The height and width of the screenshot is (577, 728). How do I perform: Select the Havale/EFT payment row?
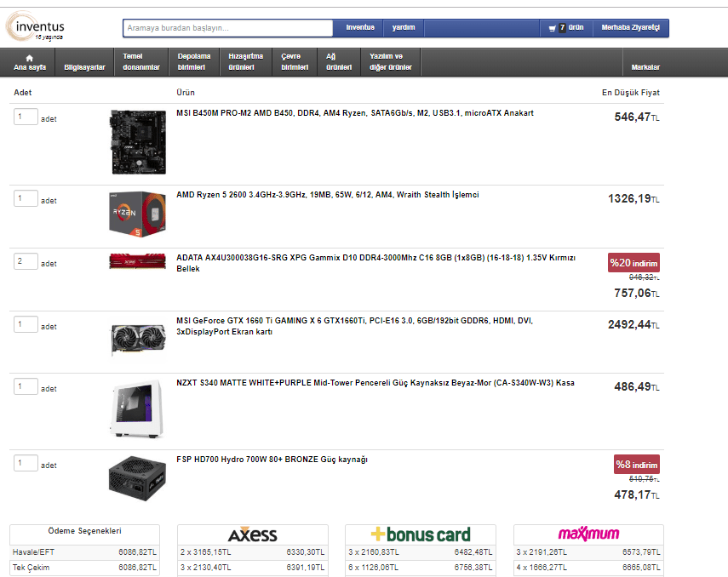pyautogui.click(x=84, y=552)
